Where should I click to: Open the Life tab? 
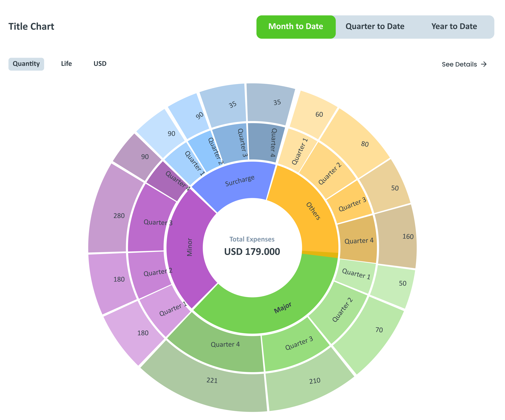(66, 64)
